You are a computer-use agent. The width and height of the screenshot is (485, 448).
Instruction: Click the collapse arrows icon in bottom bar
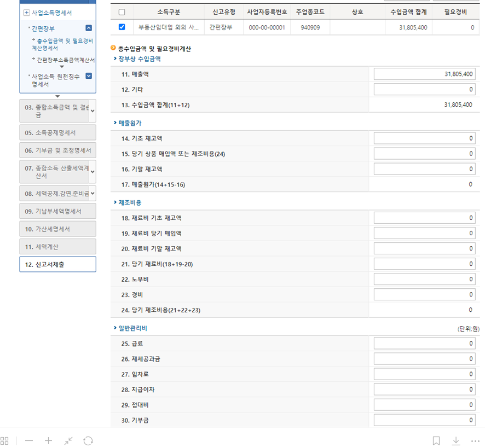(68, 440)
